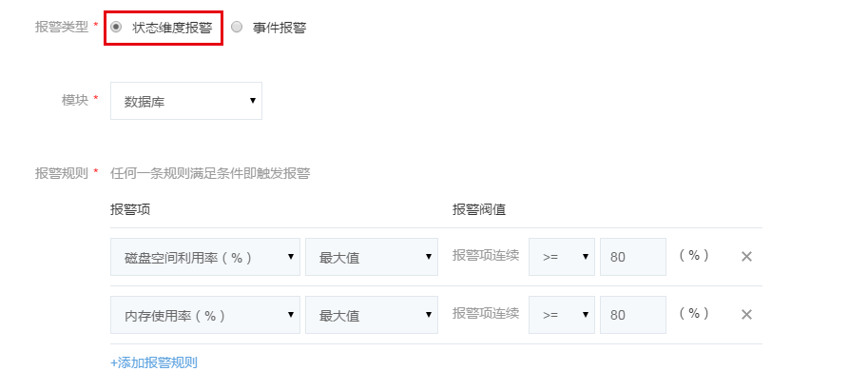The image size is (868, 391).
Task: Change the >= operator in the memory usage rule
Action: (562, 315)
